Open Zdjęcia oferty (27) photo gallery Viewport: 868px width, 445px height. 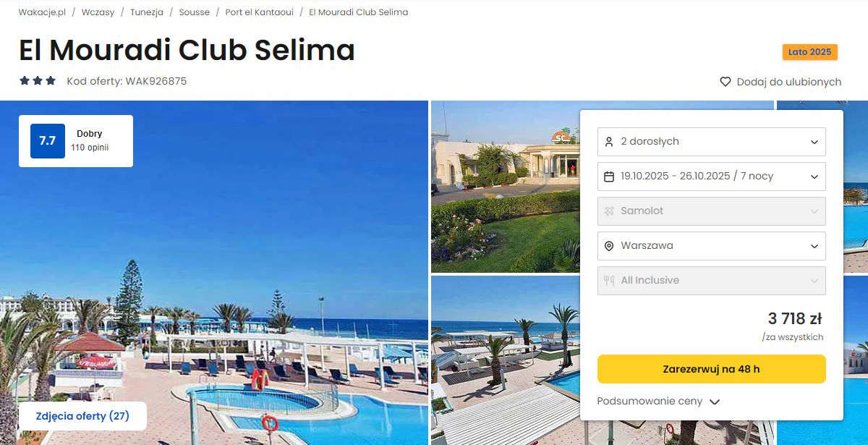(82, 416)
